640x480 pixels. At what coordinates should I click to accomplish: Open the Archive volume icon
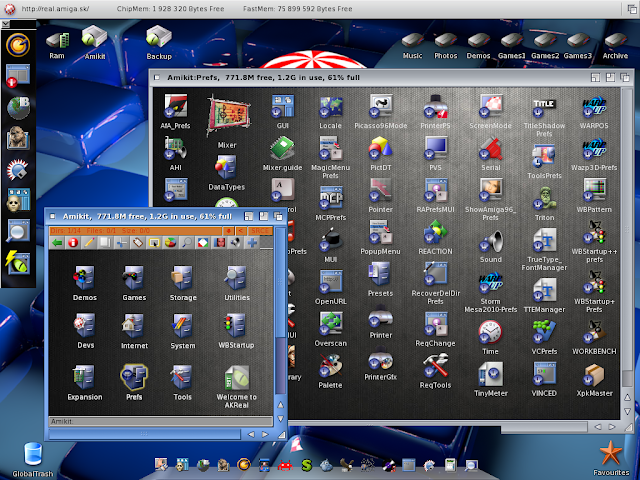pyautogui.click(x=615, y=41)
